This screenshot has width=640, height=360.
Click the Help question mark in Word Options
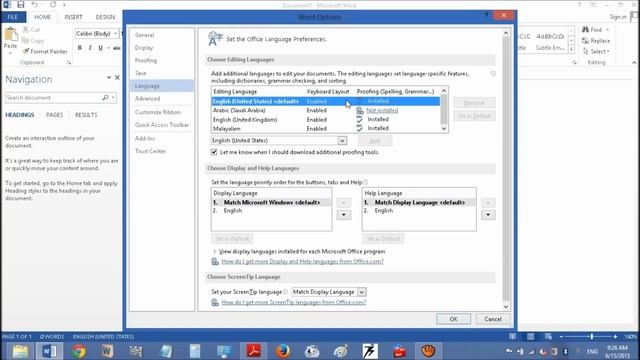pos(486,16)
